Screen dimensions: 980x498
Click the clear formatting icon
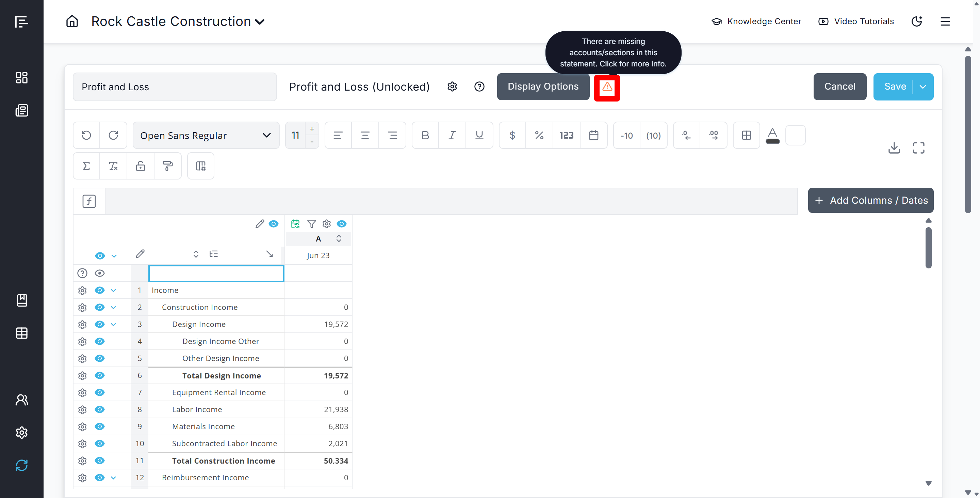(113, 166)
